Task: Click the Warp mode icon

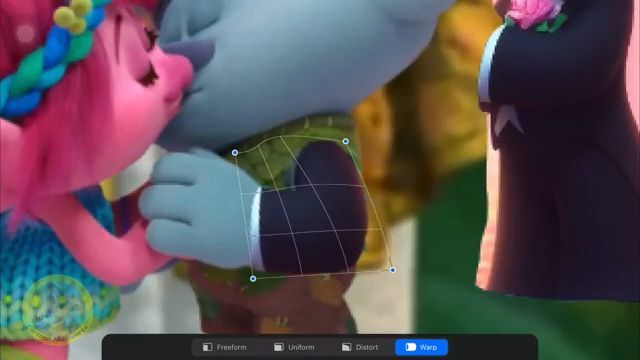Action: tap(410, 347)
